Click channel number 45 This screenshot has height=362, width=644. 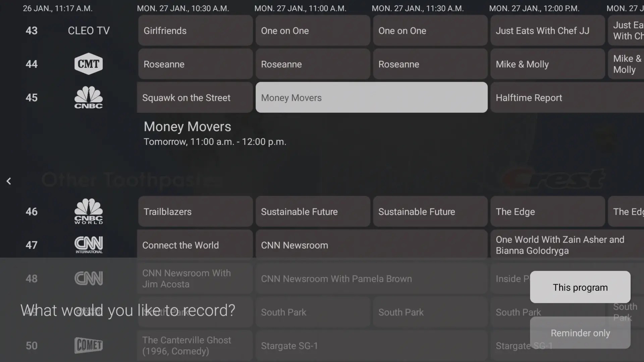tap(32, 98)
